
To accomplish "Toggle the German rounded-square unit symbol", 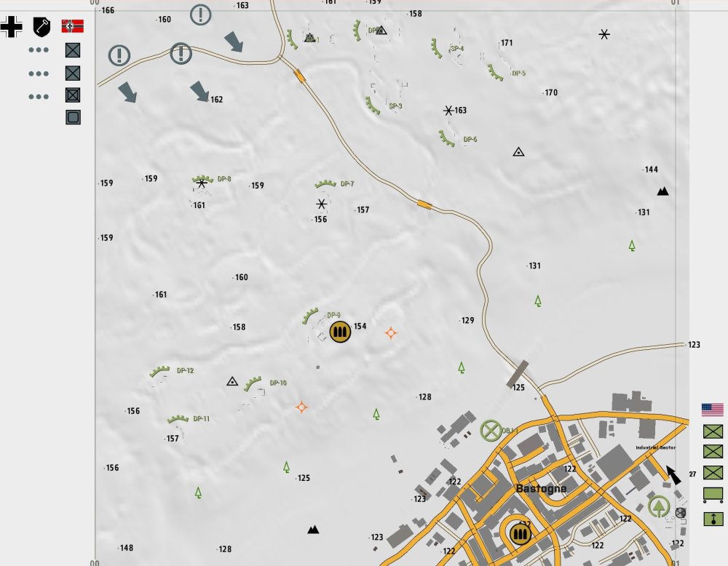I will pos(73,116).
